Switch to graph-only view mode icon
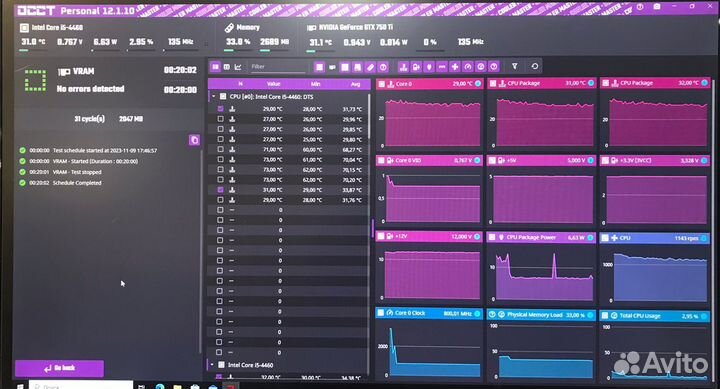Image resolution: width=720 pixels, height=389 pixels. pos(238,67)
